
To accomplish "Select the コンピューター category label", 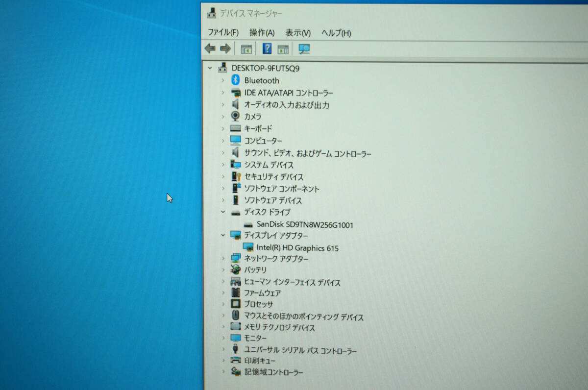I will pos(263,141).
